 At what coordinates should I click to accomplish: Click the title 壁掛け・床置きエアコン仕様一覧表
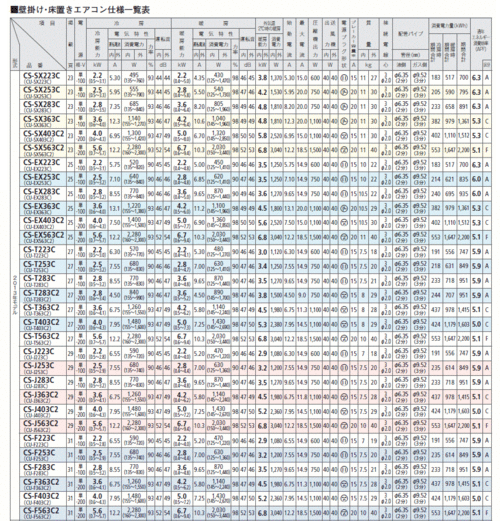80,10
